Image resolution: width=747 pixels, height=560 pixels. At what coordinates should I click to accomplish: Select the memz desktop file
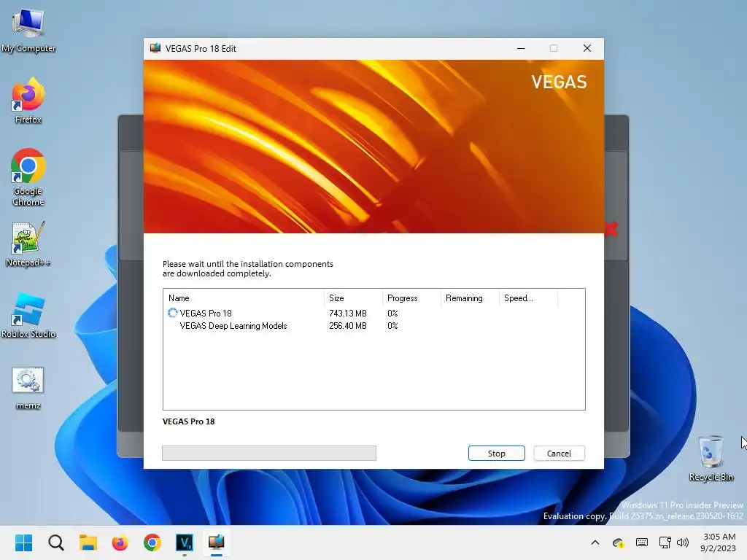[28, 388]
